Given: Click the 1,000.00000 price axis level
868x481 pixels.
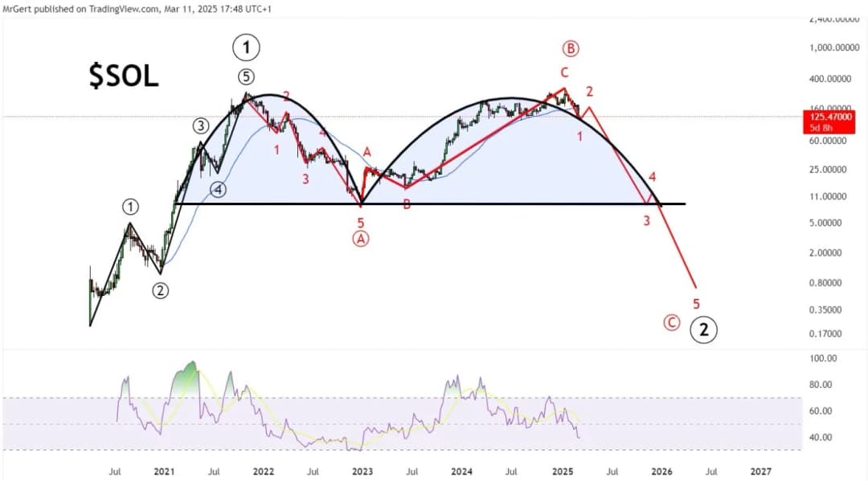Looking at the screenshot, I should coord(832,47).
